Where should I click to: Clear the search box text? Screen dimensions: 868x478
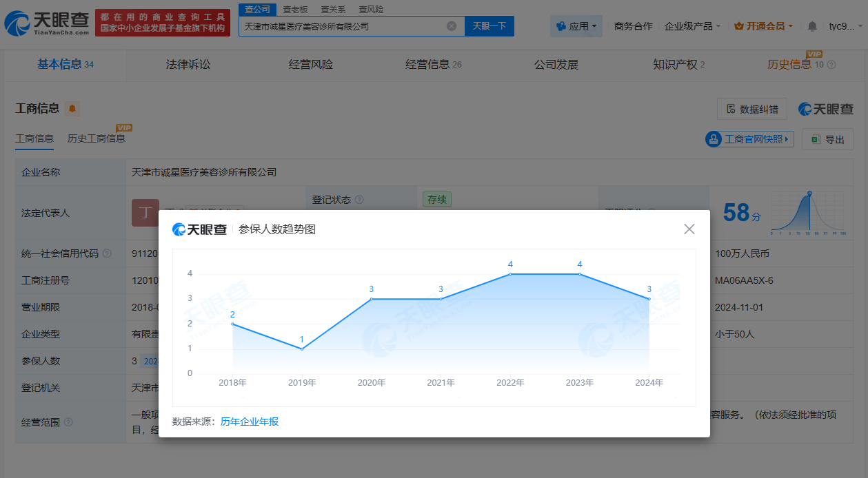click(452, 26)
